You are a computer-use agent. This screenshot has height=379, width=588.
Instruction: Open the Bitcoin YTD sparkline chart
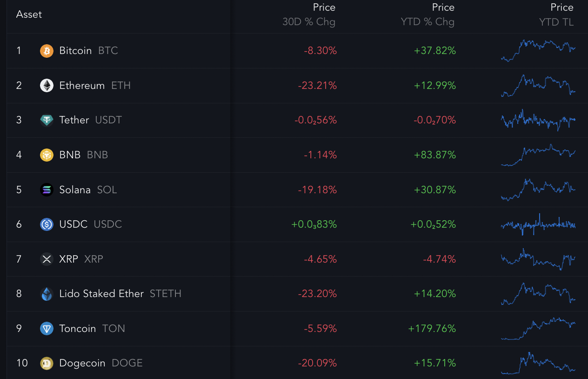coord(538,50)
